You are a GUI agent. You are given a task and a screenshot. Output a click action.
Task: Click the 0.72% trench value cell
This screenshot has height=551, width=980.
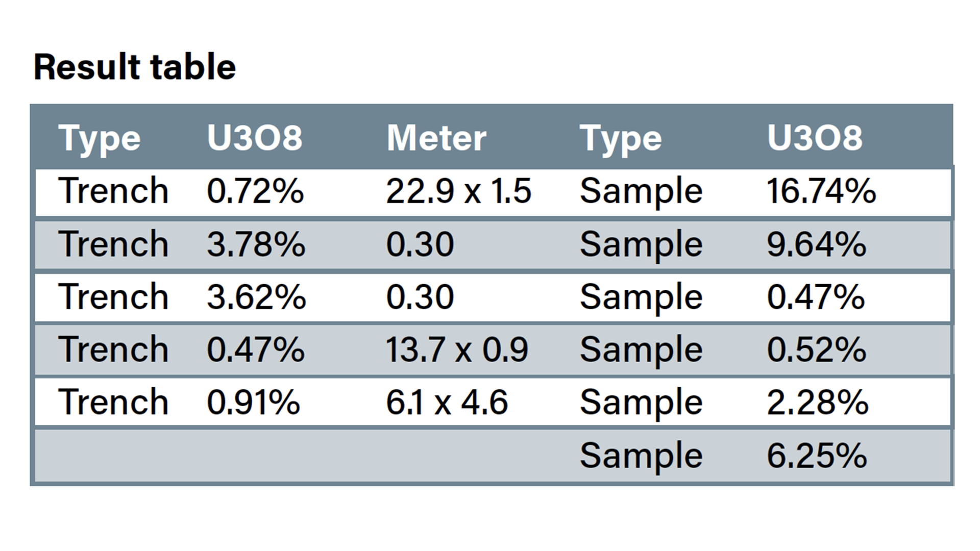click(x=255, y=191)
